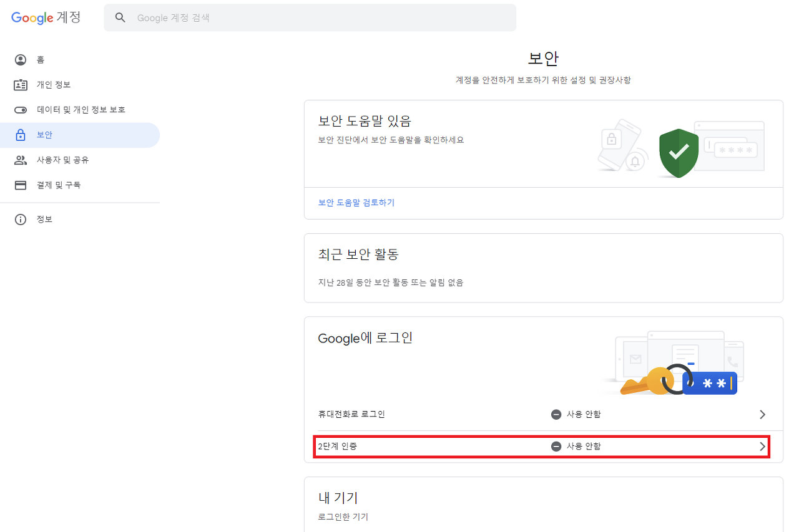Image resolution: width=799 pixels, height=532 pixels.
Task: Click the 사용자 및 공유 people icon
Action: tap(21, 160)
